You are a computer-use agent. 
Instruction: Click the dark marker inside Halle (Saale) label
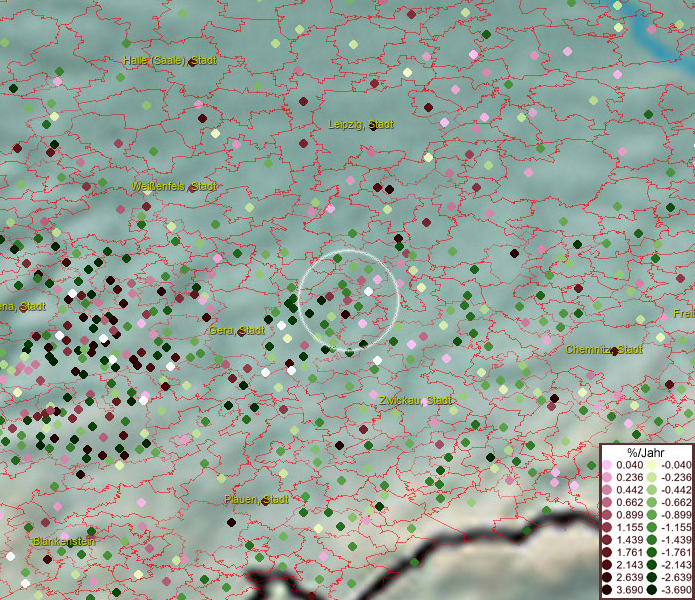[192, 62]
